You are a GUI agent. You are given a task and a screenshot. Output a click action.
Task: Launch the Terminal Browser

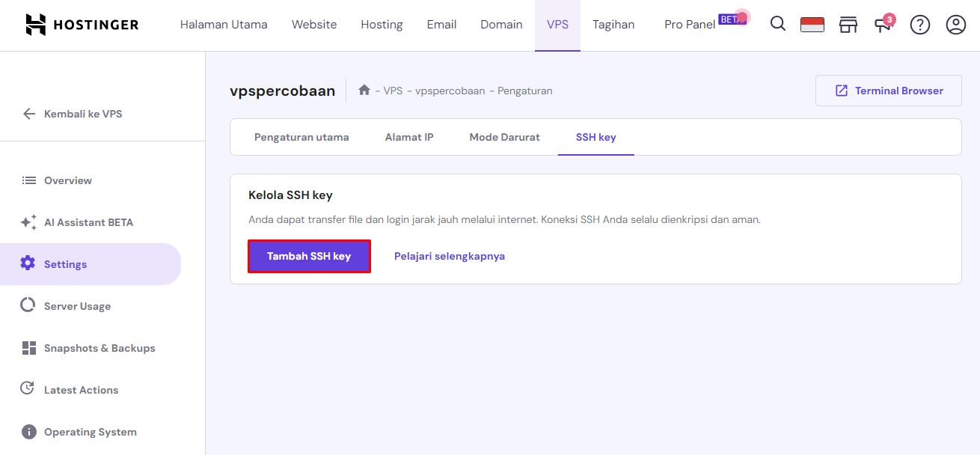point(888,90)
